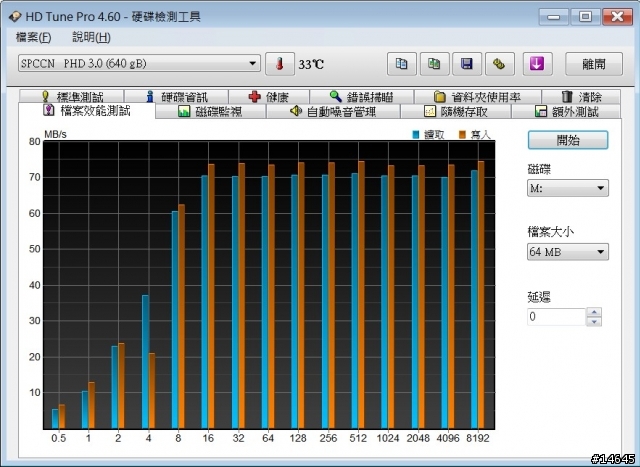Screen dimensions: 640x467
Task: Minimize the HD Tune Pro window
Action: pyautogui.click(x=553, y=17)
